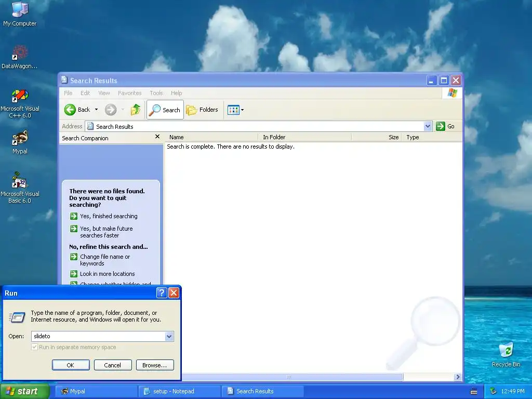Click the network tray icon near clock
This screenshot has height=399, width=532.
coord(493,391)
